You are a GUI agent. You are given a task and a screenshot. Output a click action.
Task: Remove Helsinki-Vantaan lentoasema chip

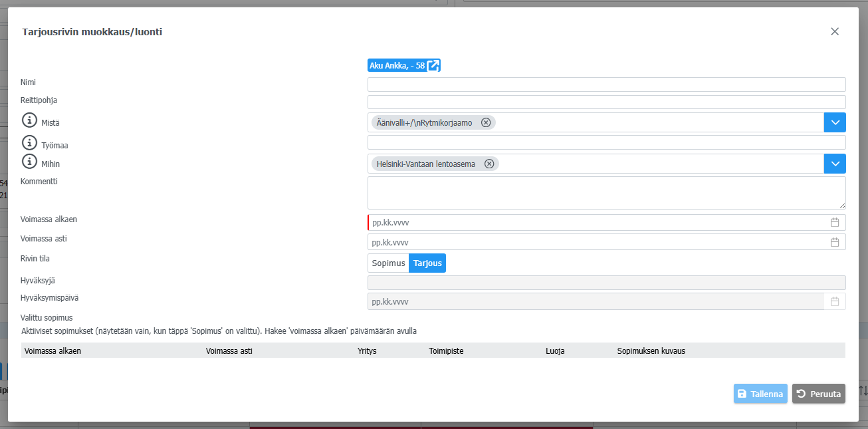[489, 164]
